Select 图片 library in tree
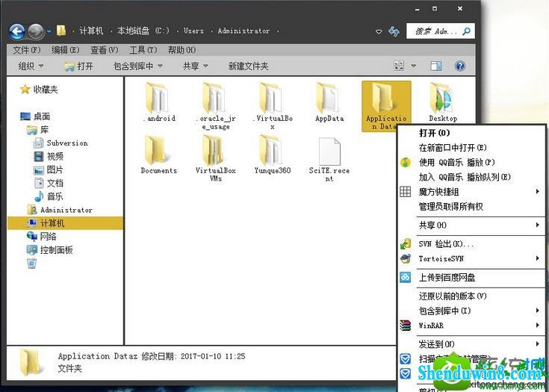This screenshot has height=392, width=549. [49, 169]
